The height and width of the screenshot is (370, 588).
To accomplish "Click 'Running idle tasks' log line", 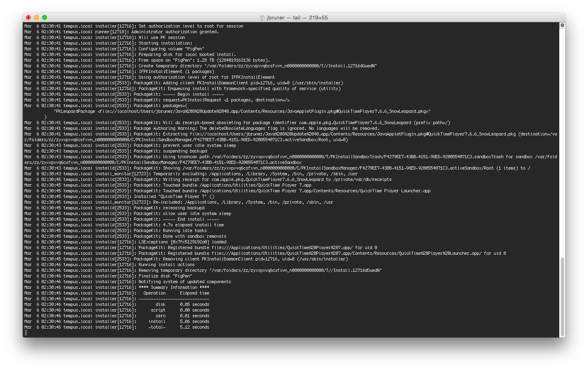I will point(115,230).
